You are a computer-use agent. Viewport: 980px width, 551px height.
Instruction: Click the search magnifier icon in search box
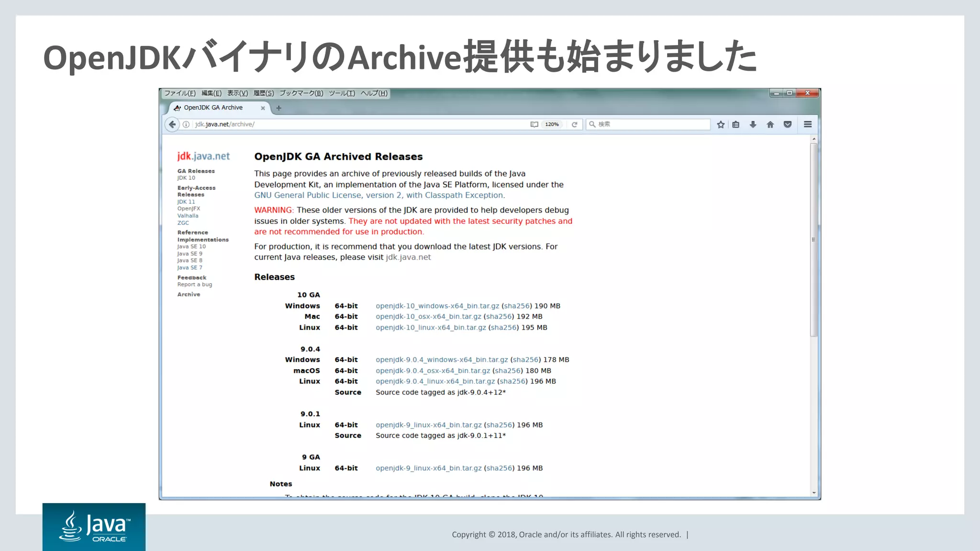pos(592,124)
